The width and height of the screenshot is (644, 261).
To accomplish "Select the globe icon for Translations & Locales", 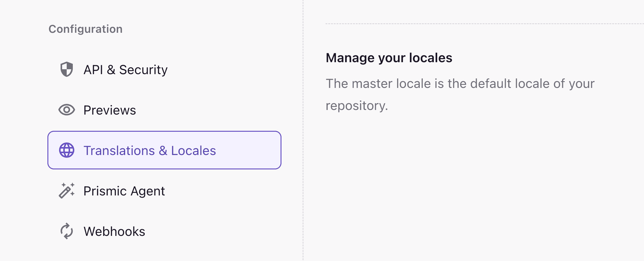I will (67, 150).
